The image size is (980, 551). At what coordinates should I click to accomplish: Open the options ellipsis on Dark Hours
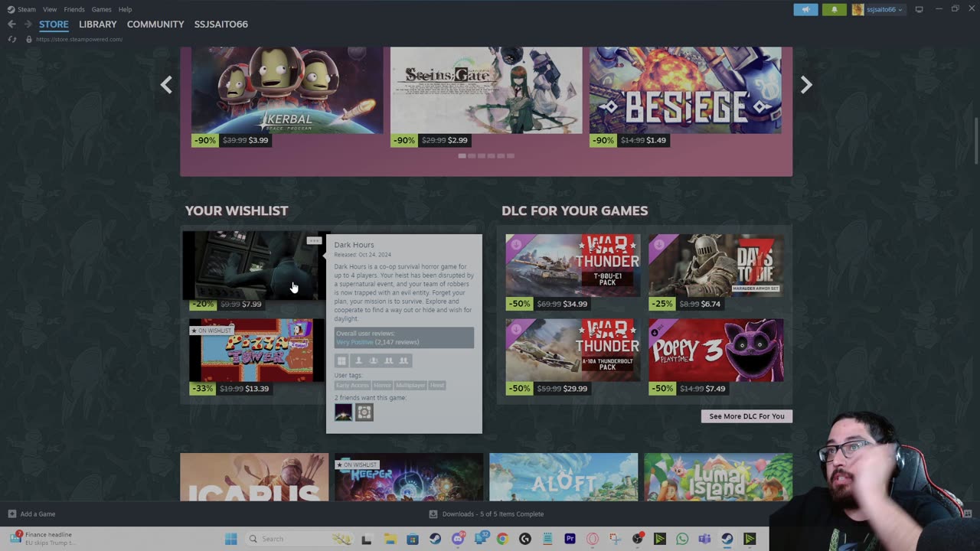[x=314, y=241]
